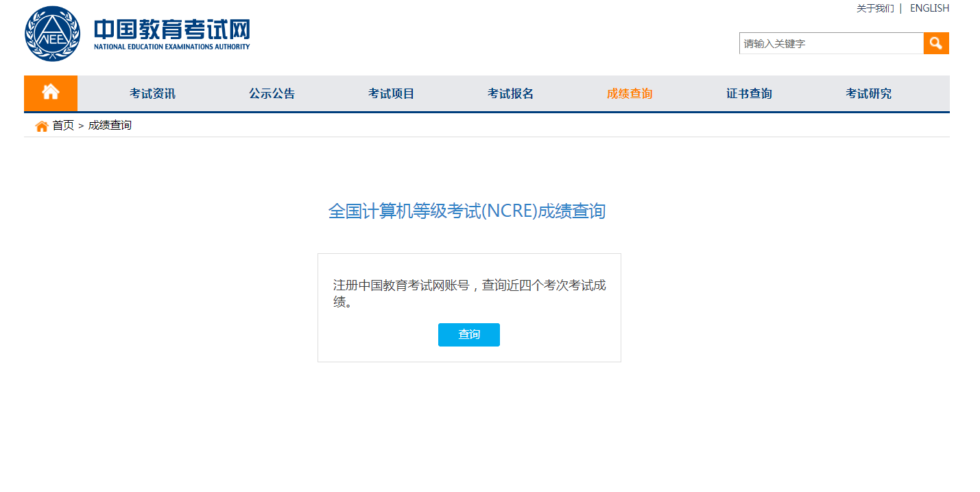
Task: Switch site language via ENGLISH link
Action: tap(929, 8)
